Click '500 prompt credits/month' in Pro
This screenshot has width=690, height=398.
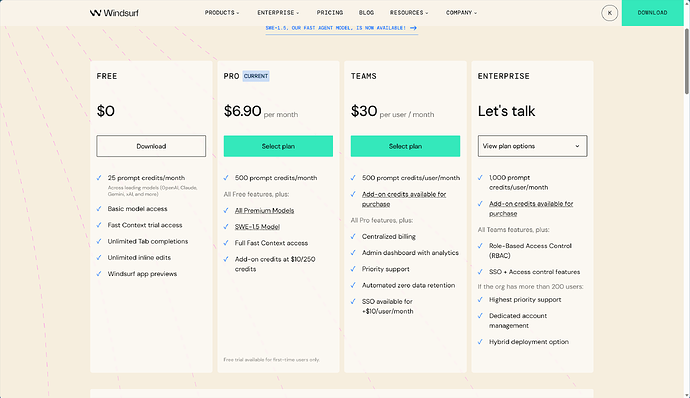pyautogui.click(x=276, y=178)
